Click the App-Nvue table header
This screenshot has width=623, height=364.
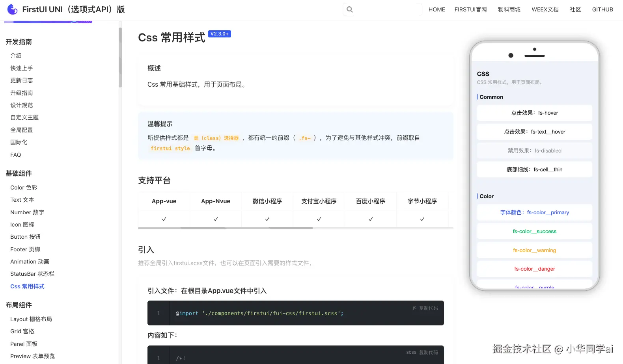click(216, 201)
